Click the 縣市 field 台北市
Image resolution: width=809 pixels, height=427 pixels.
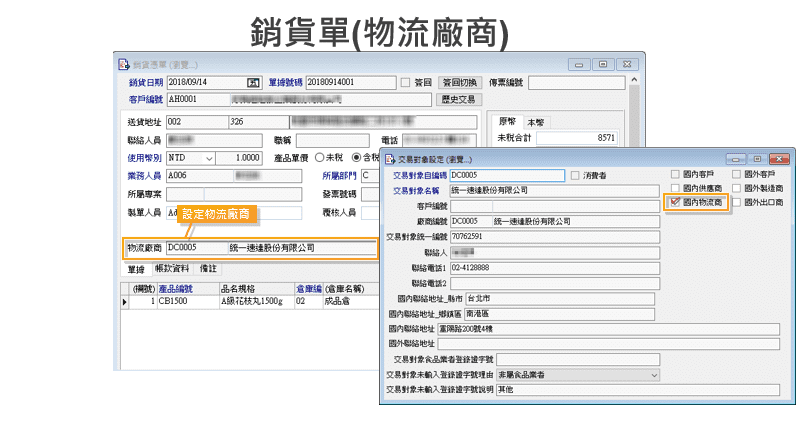click(x=560, y=299)
